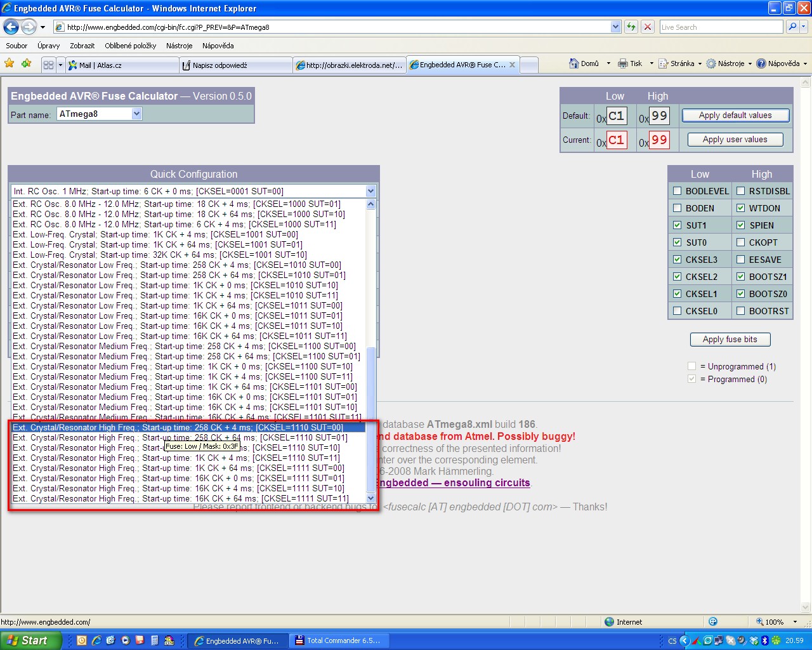The image size is (812, 650).
Task: Open the Zobrazit menu
Action: [82, 46]
